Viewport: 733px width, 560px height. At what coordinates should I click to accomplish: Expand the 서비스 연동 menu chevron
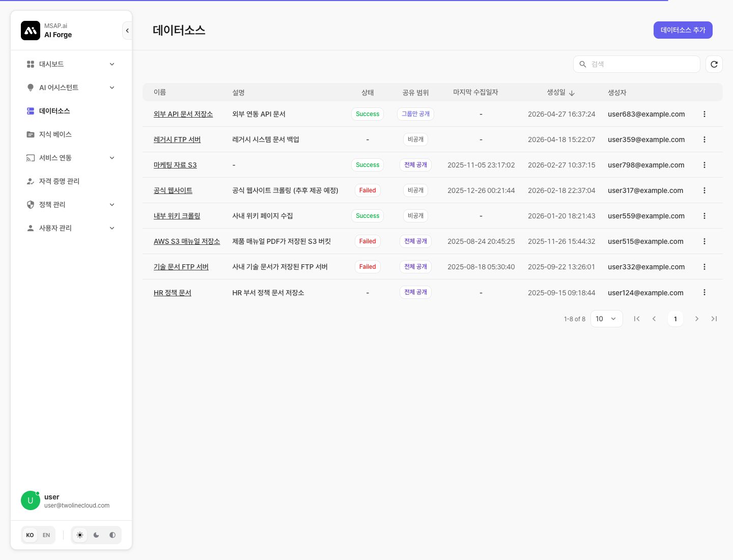point(112,158)
